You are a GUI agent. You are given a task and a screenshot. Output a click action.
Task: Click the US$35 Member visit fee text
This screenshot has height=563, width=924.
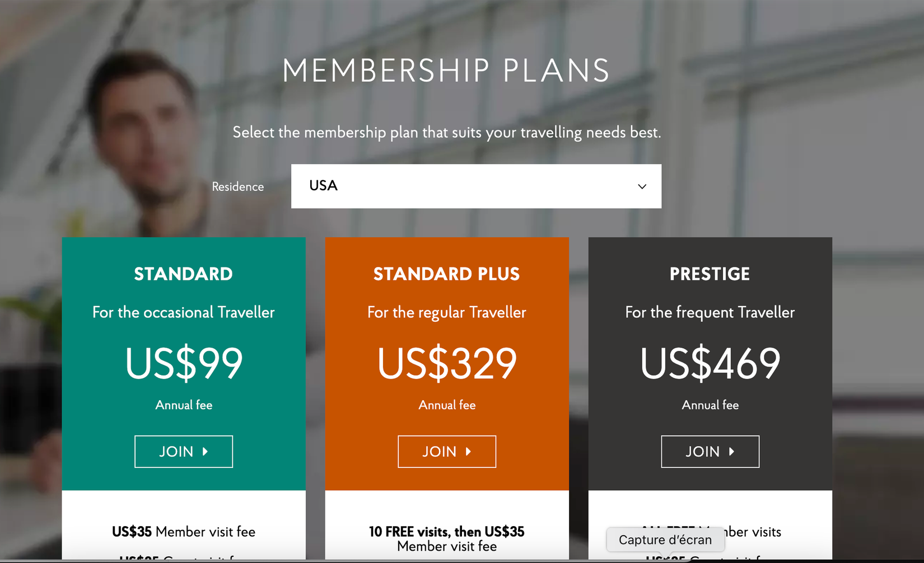[183, 532]
